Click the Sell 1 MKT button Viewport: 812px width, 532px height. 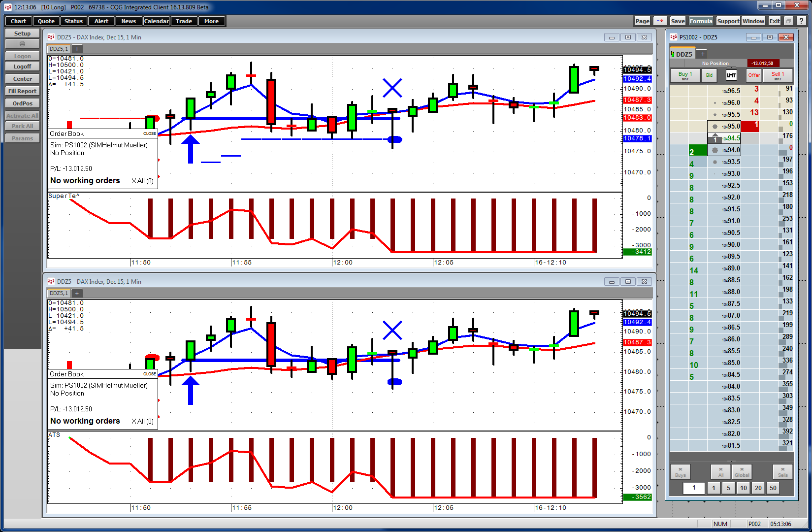coord(778,75)
